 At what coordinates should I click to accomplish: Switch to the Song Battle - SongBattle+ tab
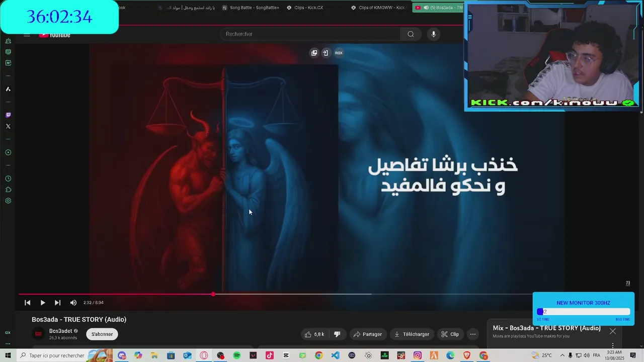[x=251, y=8]
